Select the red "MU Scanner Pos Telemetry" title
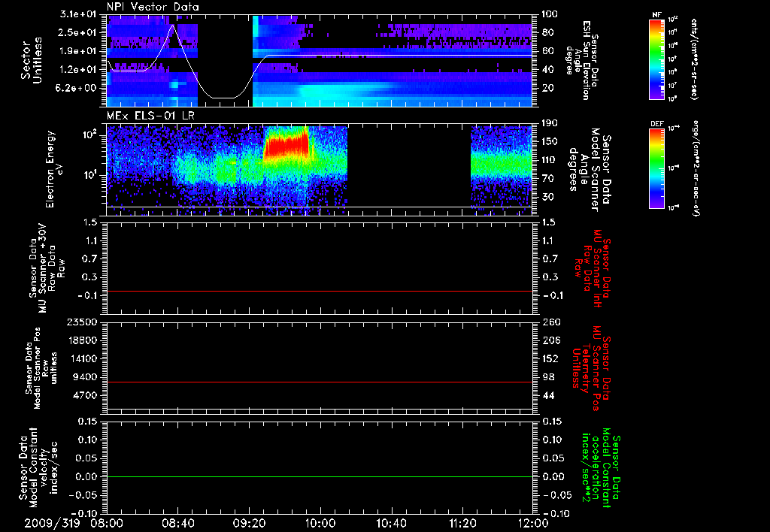770x532 pixels. (592, 368)
